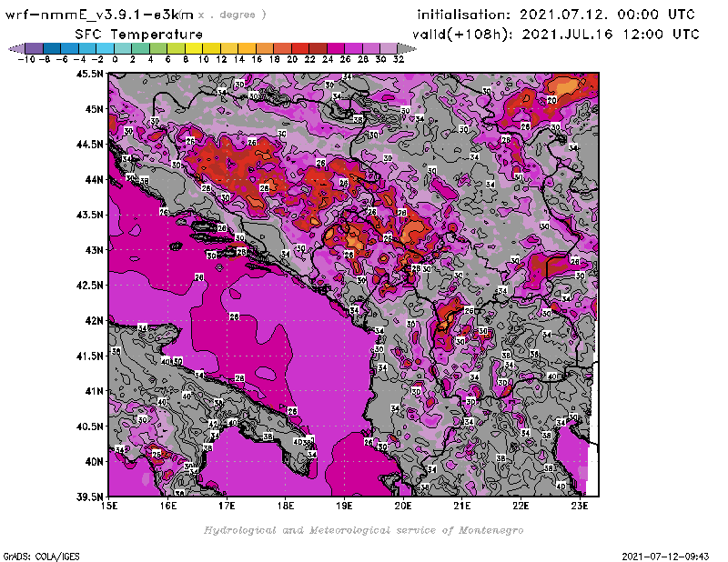
Task: Click the legend value label 32
Action: 399,59
